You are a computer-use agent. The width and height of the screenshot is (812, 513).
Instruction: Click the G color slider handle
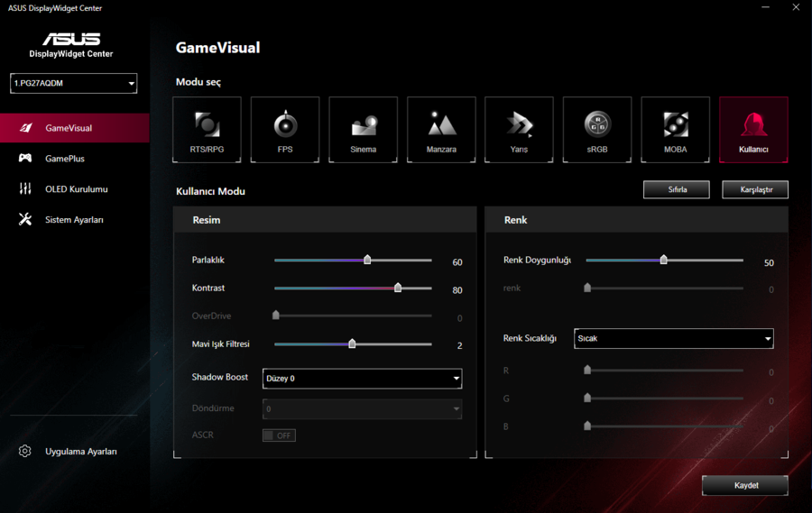[x=587, y=398]
